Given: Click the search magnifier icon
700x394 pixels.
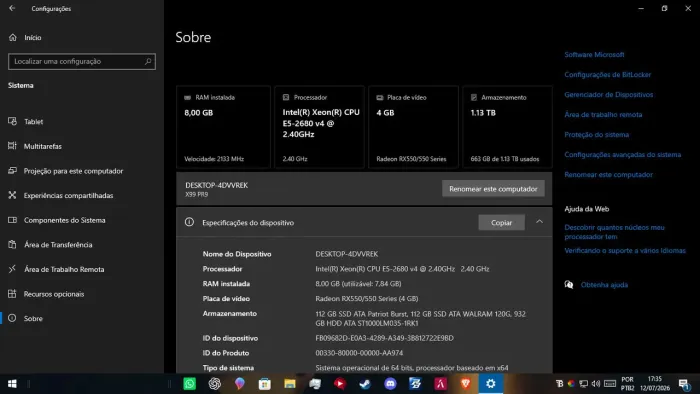Looking at the screenshot, I should 148,61.
